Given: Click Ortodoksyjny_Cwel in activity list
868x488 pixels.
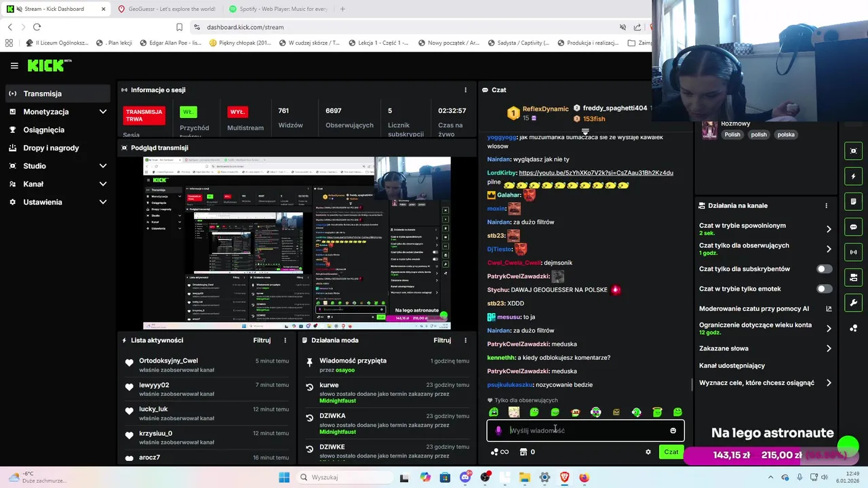Looking at the screenshot, I should click(168, 361).
